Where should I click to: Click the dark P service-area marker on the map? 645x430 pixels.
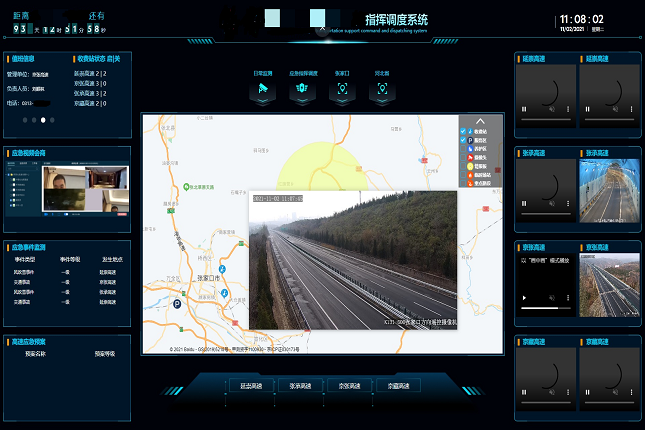[x=177, y=304]
